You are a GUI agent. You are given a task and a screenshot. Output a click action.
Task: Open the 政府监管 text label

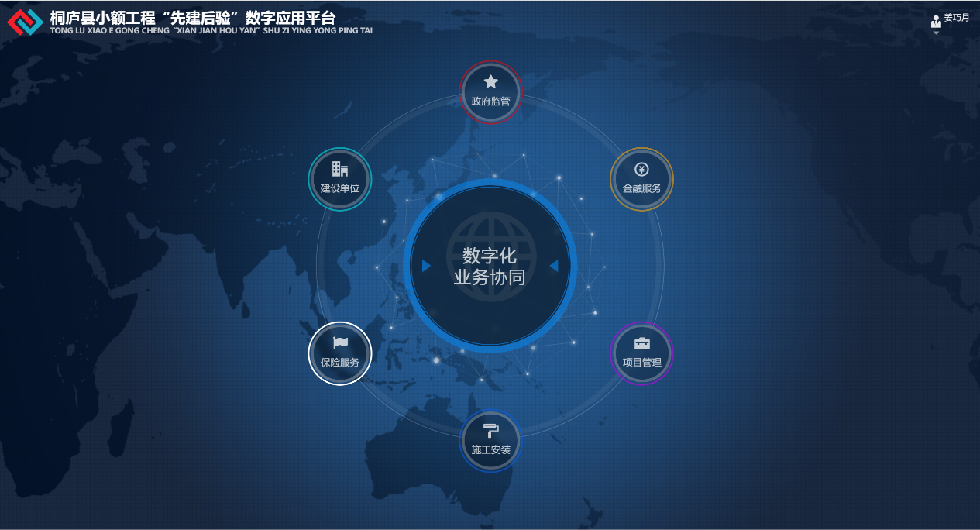pyautogui.click(x=490, y=101)
